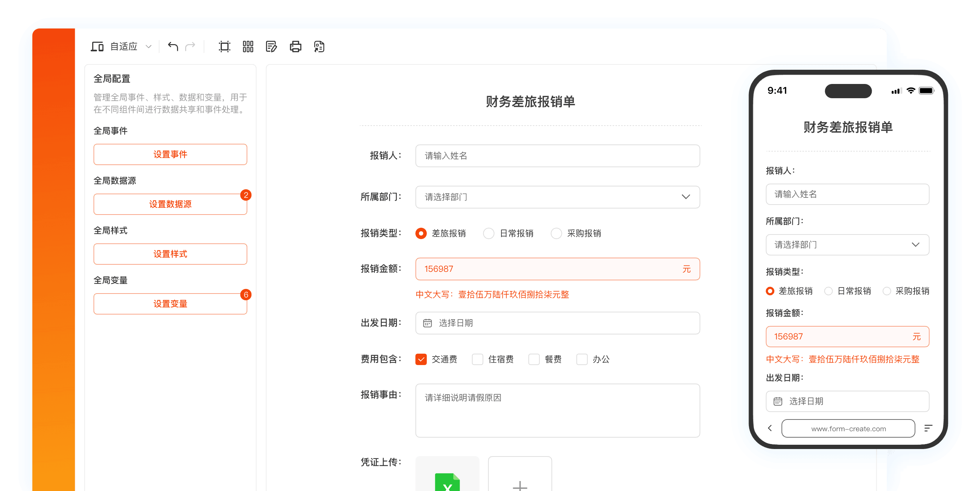The width and height of the screenshot is (980, 491).
Task: Check the 办公 checkbox
Action: [582, 359]
